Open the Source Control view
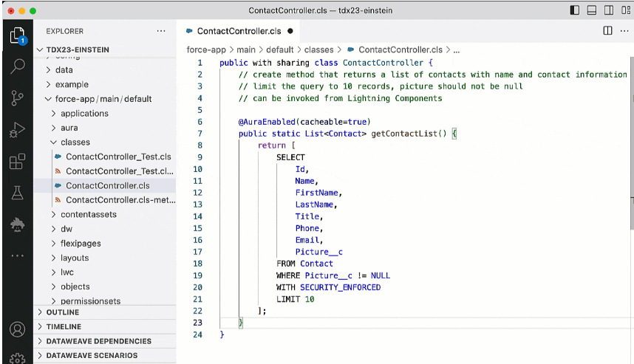Image resolution: width=634 pixels, height=364 pixels. pyautogui.click(x=18, y=97)
